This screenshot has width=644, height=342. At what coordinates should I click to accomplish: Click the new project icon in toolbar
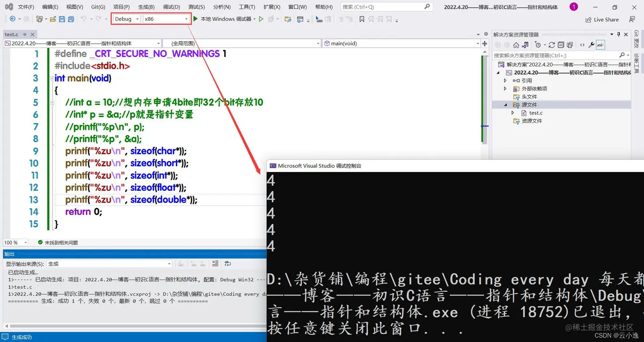39,19
